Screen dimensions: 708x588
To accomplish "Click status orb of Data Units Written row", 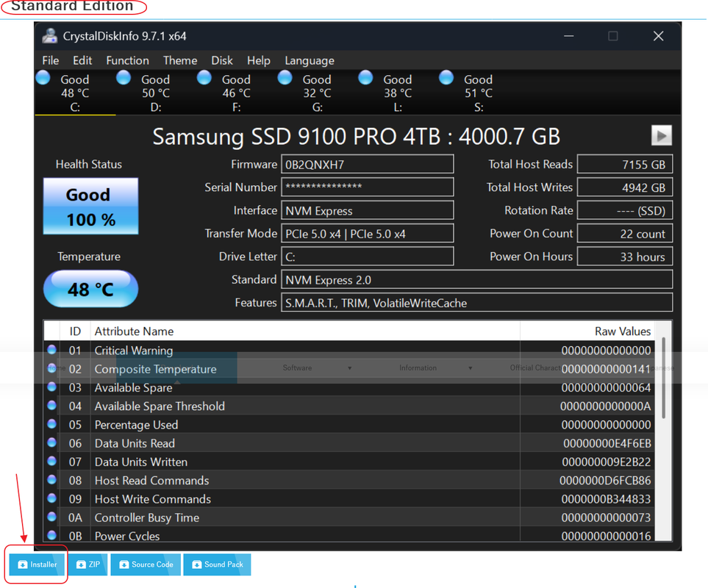I will click(52, 461).
